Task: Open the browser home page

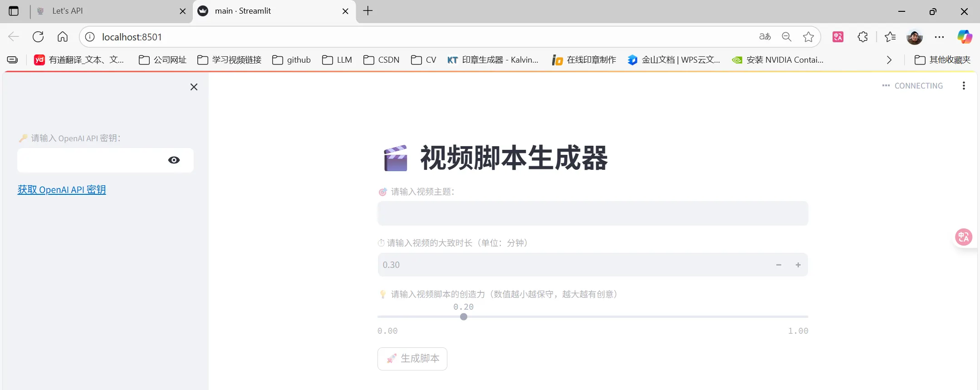Action: 63,37
